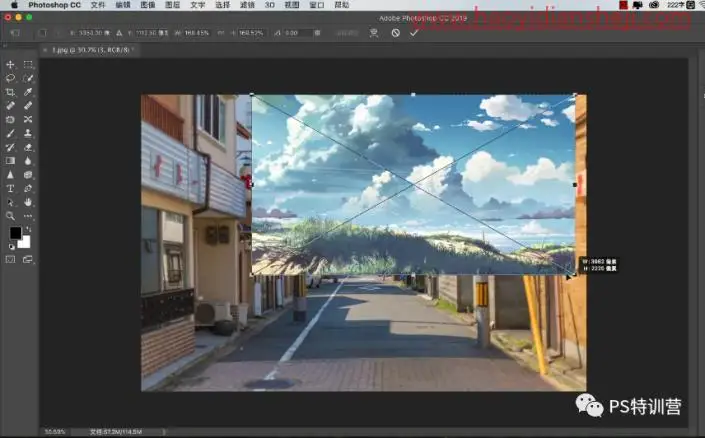Image resolution: width=705 pixels, height=438 pixels.
Task: Open the Edit Toolbar three-dots menu
Action: pos(28,216)
